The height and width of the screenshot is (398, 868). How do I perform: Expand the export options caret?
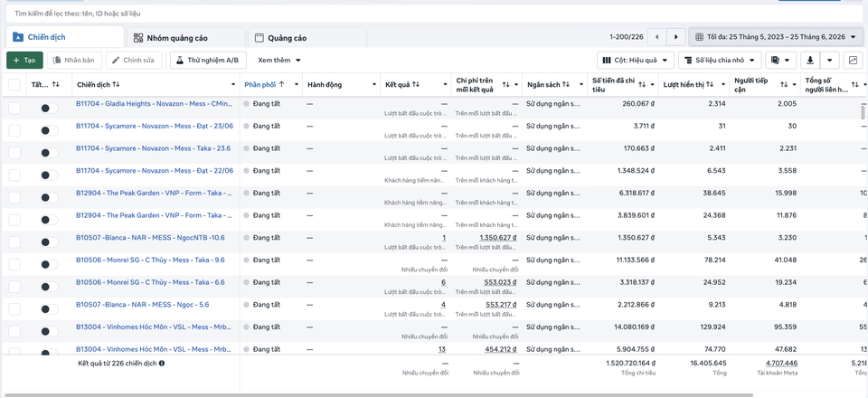[x=830, y=60]
